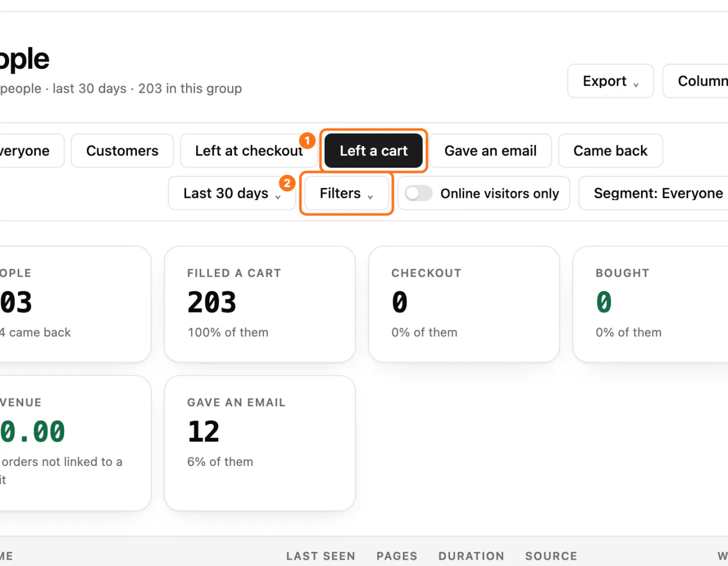Switch to Gave an email tab
Image resolution: width=728 pixels, height=566 pixels.
point(490,151)
